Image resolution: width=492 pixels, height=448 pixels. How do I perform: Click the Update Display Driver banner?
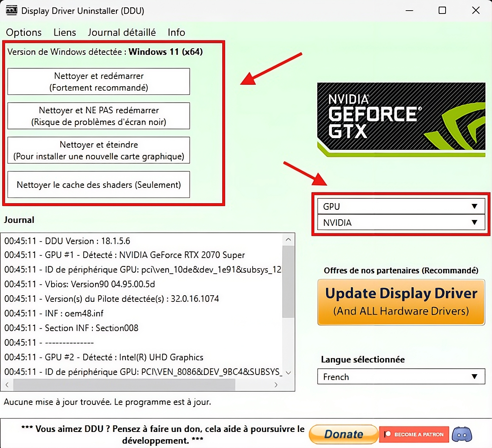point(401,302)
